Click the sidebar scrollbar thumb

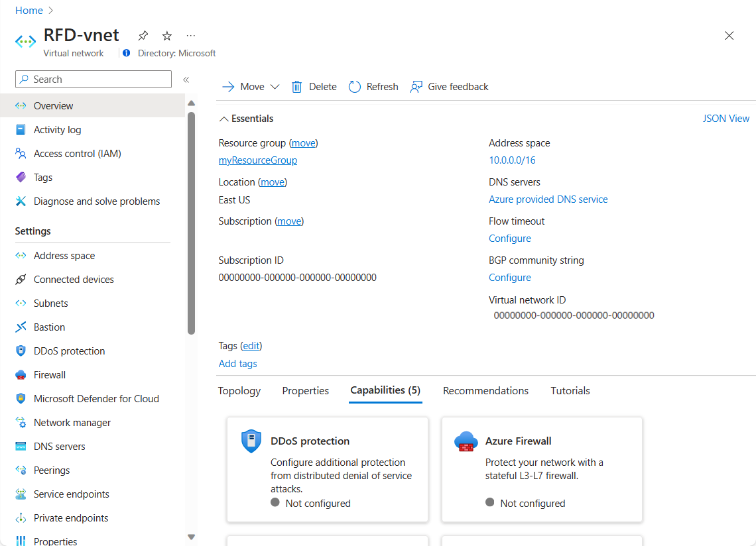[x=192, y=223]
